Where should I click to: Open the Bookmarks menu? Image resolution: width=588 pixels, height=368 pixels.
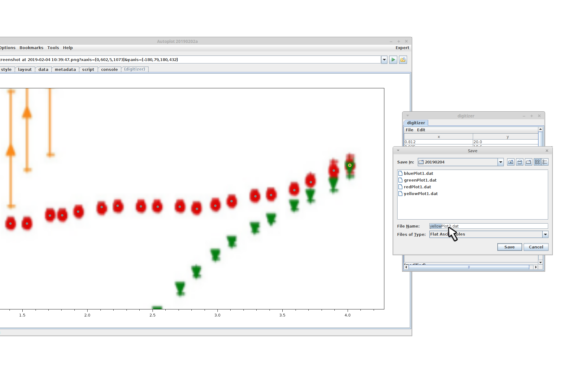[31, 48]
